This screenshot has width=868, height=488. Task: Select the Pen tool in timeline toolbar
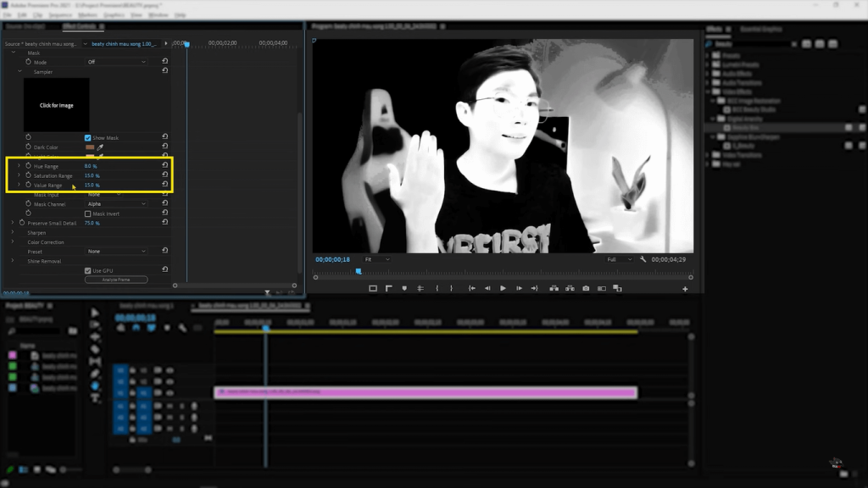click(95, 371)
